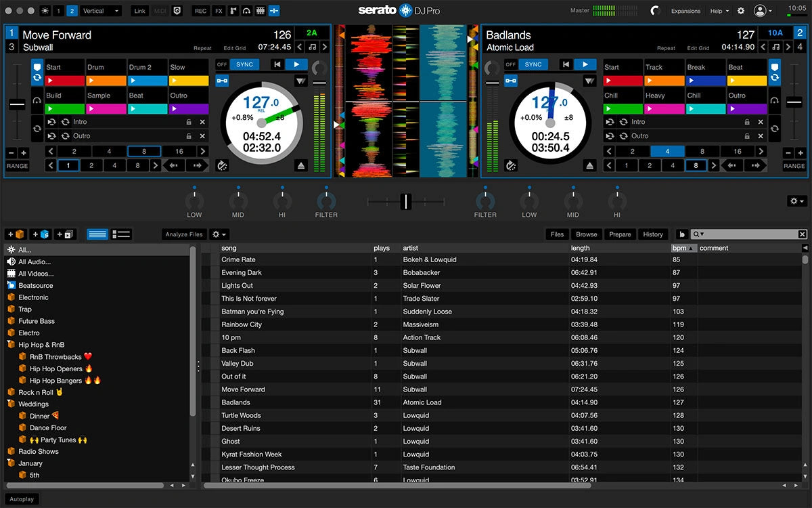
Task: Open Expansions from the top bar
Action: click(x=686, y=11)
